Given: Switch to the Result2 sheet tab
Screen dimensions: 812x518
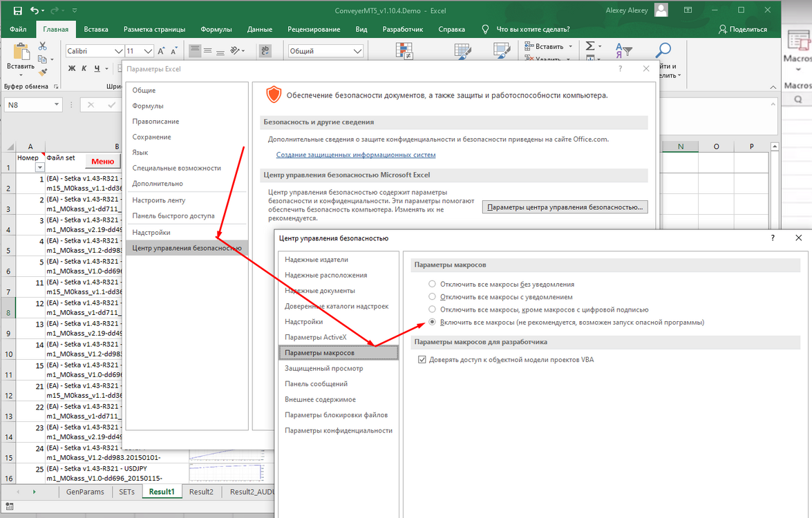Looking at the screenshot, I should pyautogui.click(x=201, y=492).
